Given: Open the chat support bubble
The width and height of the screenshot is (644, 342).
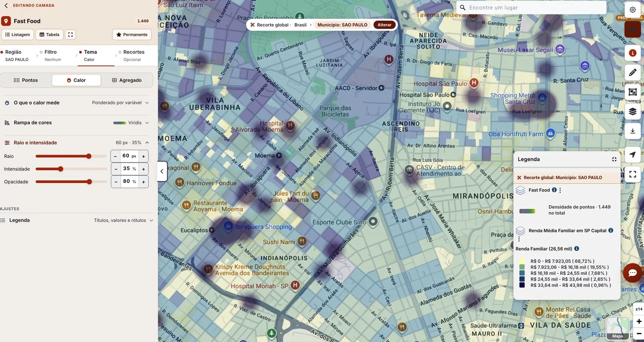Looking at the screenshot, I should 633,273.
